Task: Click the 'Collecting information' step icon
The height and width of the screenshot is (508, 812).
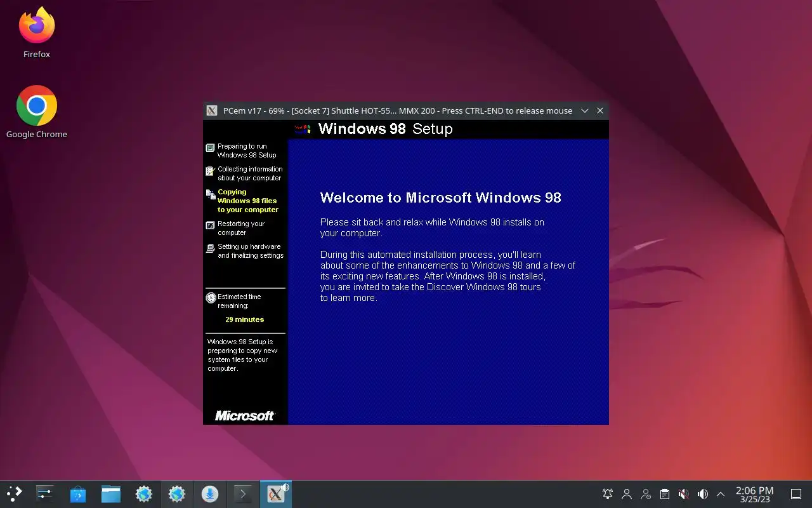Action: click(x=211, y=171)
